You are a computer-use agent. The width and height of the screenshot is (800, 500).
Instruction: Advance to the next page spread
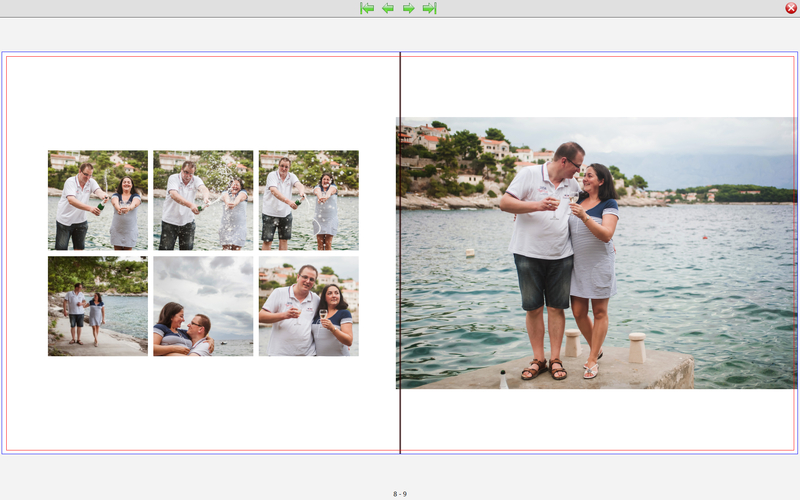point(409,8)
